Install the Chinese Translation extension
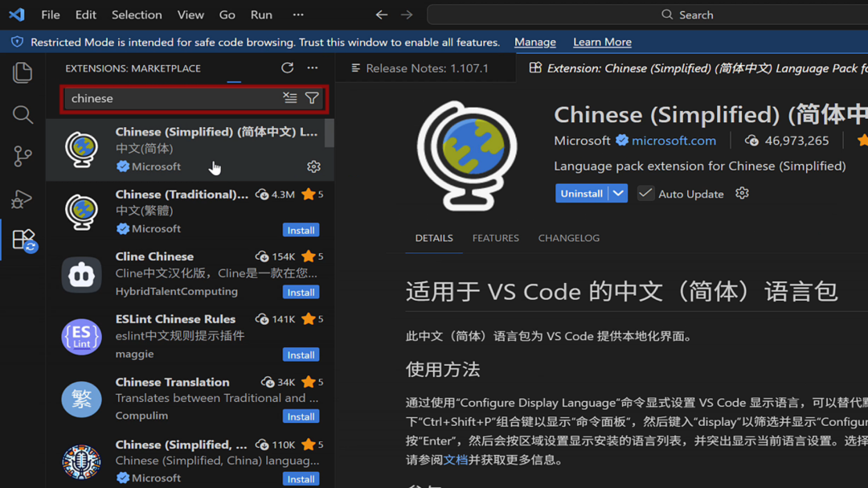 [x=301, y=416]
